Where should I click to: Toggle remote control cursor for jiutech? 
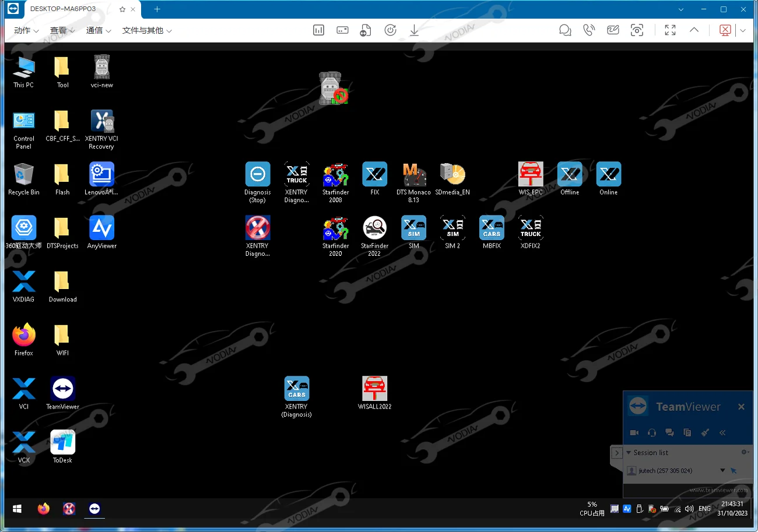[734, 470]
